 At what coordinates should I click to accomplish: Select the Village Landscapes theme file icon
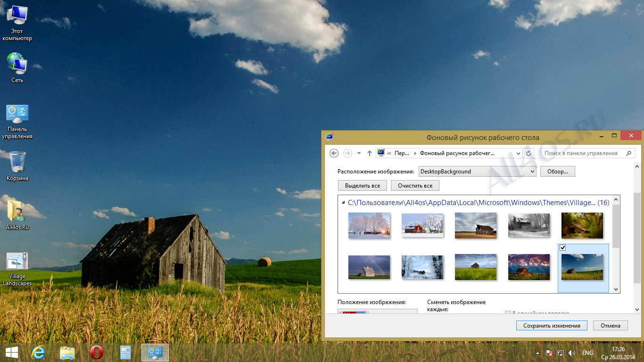pyautogui.click(x=17, y=269)
